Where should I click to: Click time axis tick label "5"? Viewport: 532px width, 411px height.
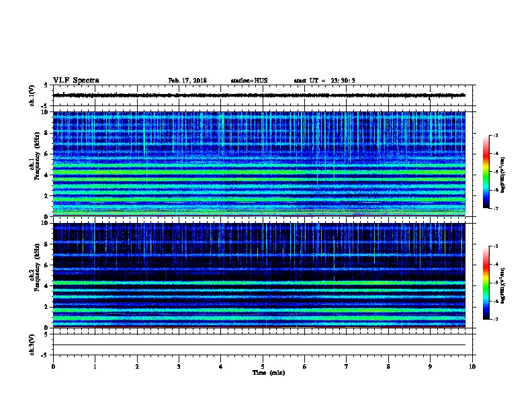(x=263, y=367)
